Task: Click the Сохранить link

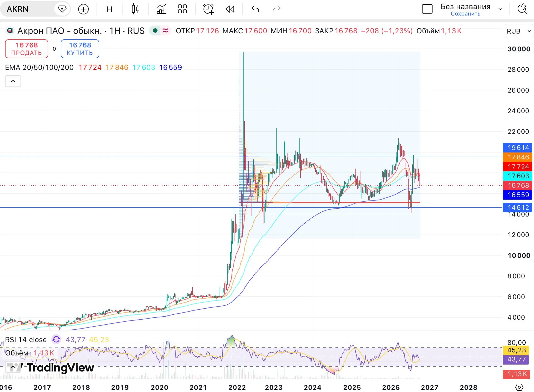Action: click(x=465, y=14)
